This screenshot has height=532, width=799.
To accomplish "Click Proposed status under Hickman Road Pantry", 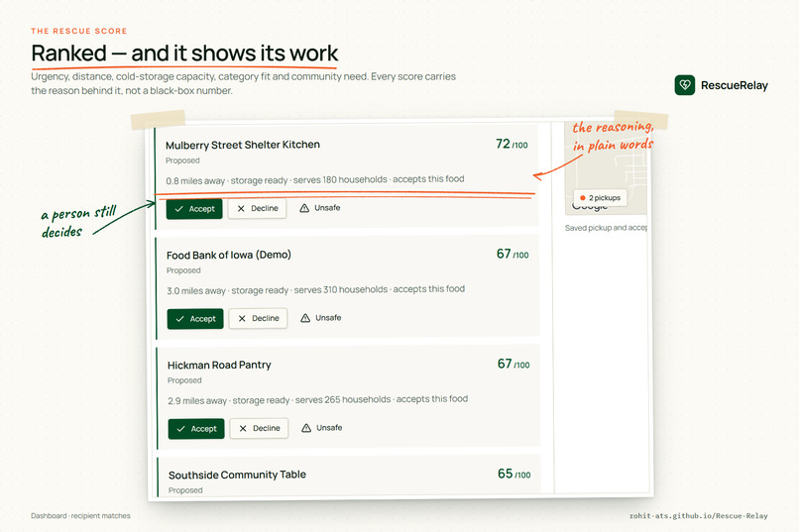I will pyautogui.click(x=184, y=380).
